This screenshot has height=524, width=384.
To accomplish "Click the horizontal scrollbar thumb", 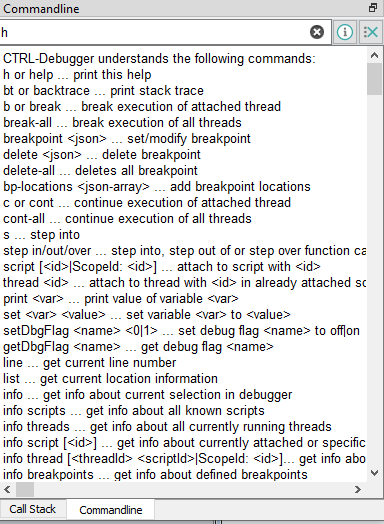I will click(x=25, y=489).
